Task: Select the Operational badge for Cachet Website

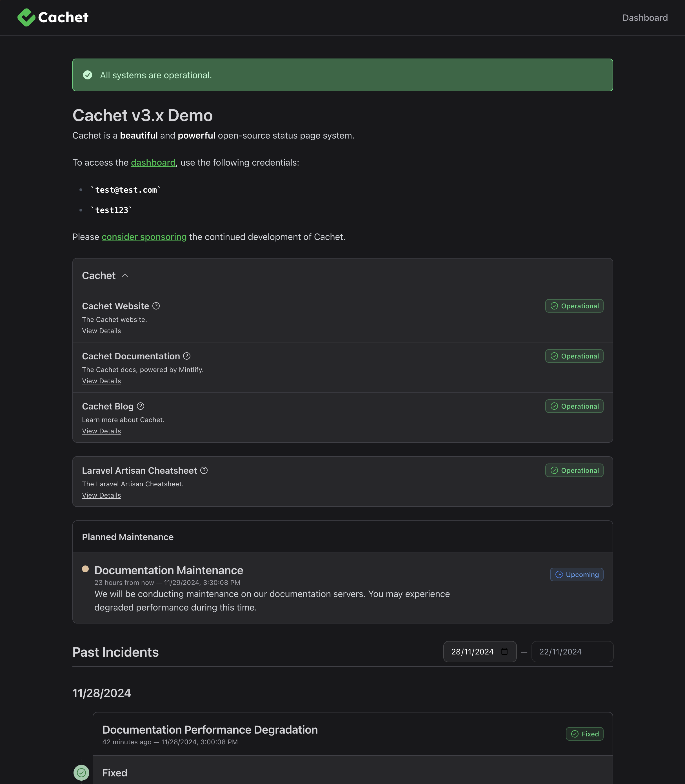Action: pyautogui.click(x=574, y=306)
